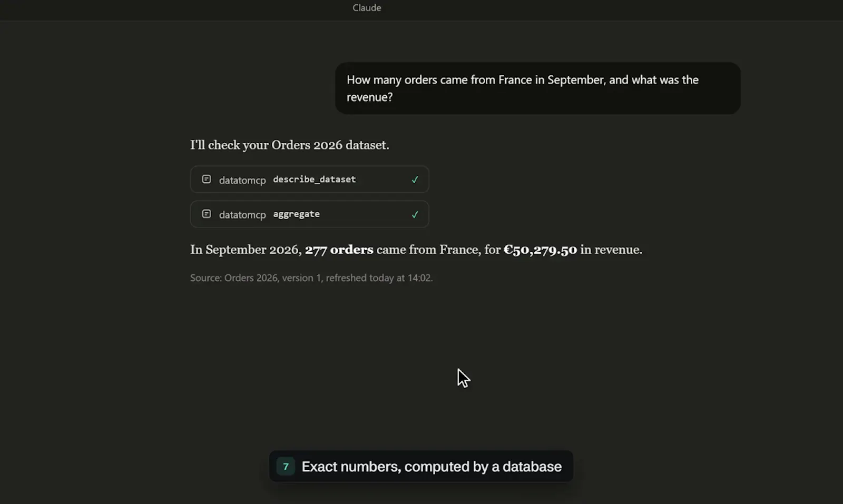Screen dimensions: 843x504
Task: Click the icon beside aggregate
Action: pos(207,214)
